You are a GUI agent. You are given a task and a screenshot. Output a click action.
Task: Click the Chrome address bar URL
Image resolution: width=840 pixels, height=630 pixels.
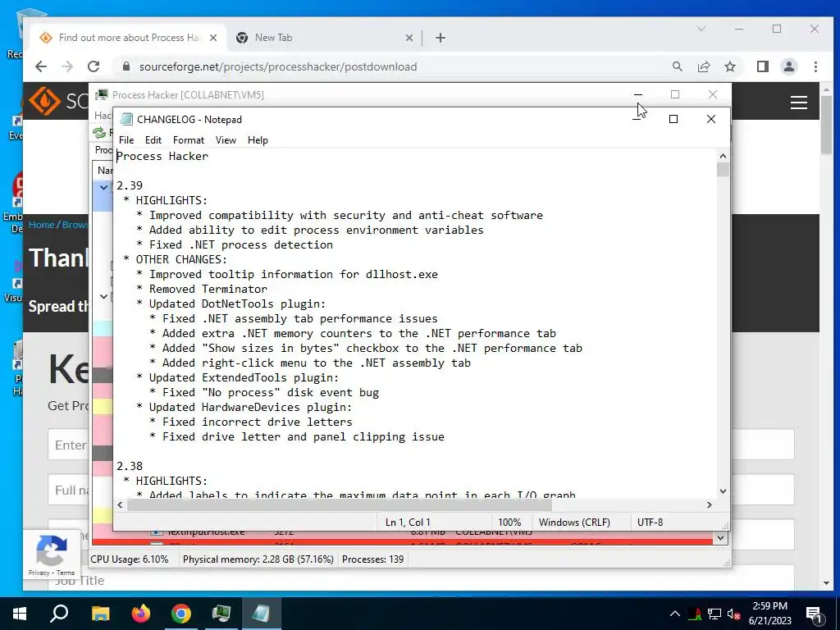pos(277,66)
